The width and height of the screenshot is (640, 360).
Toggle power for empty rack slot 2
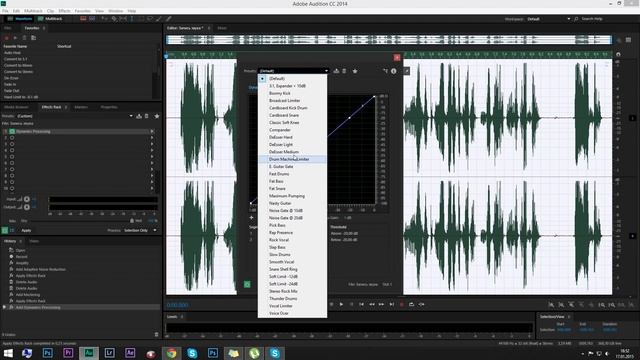(12, 138)
